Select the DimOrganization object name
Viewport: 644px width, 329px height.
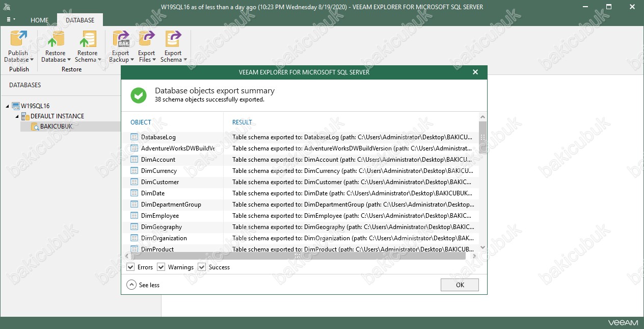164,238
